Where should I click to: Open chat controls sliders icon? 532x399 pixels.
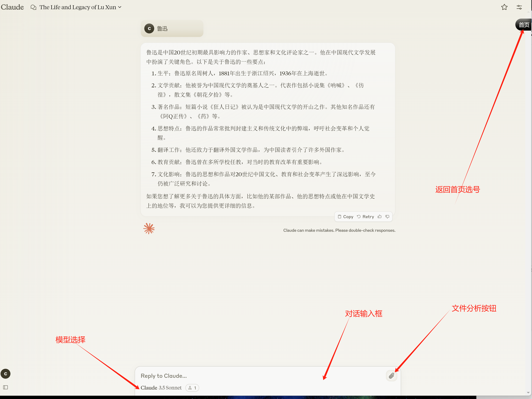(519, 7)
